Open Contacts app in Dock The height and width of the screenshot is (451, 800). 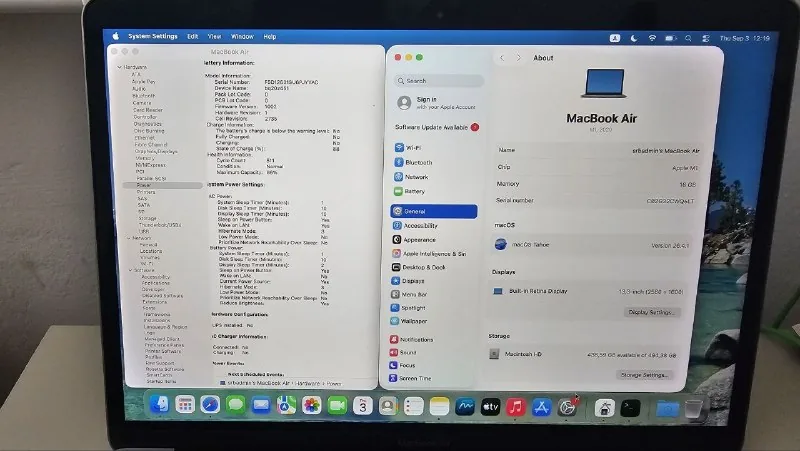coord(388,406)
